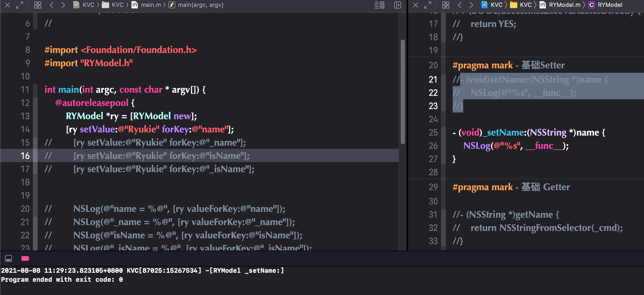This screenshot has height=295, width=644.
Task: Click 'Program ended with exit code: 0'
Action: click(62, 280)
